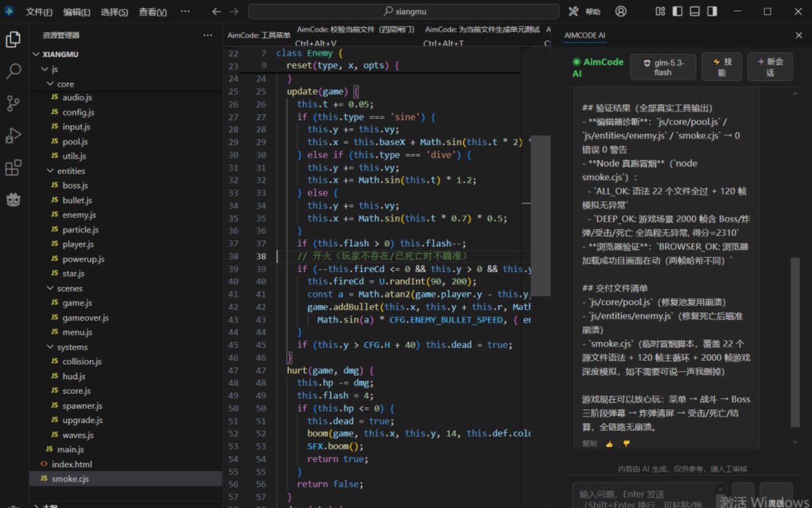
Task: Open gameover.js in the explorer
Action: [x=85, y=318]
